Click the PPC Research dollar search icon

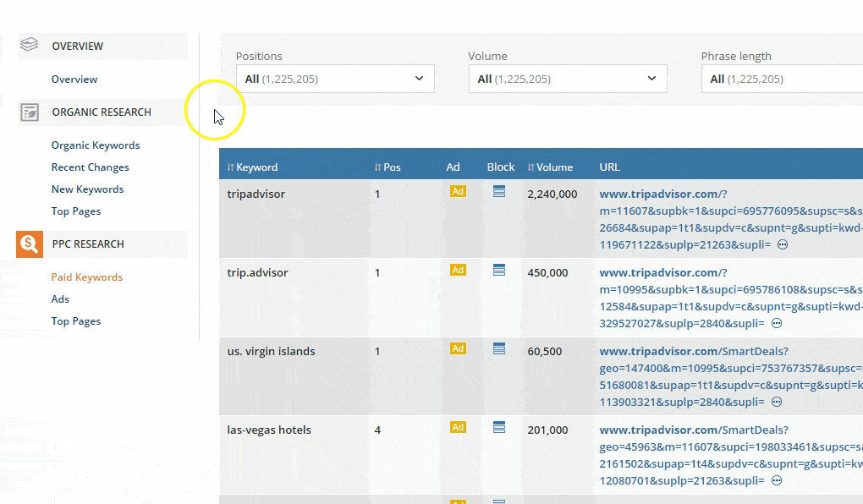tap(30, 244)
